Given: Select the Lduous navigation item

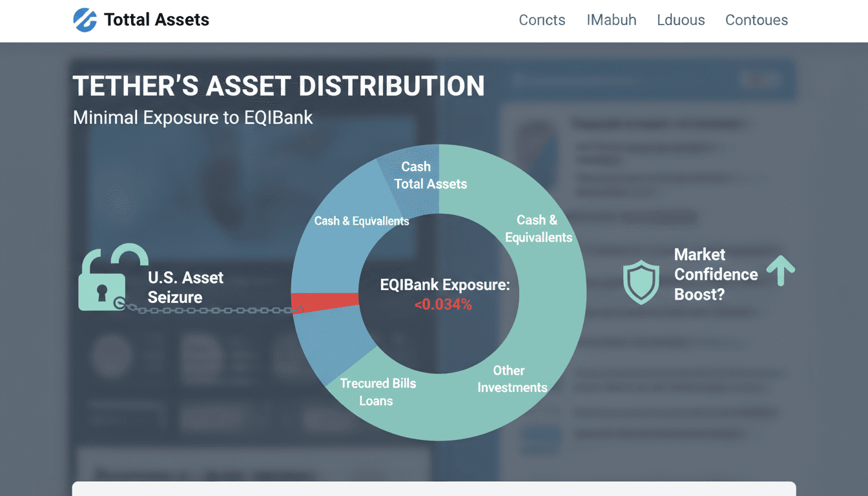Looking at the screenshot, I should [681, 20].
